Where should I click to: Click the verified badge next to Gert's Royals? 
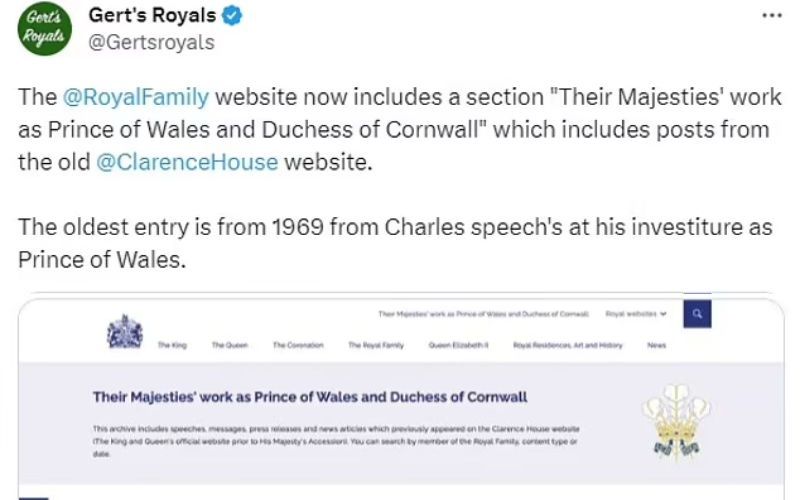(x=231, y=16)
